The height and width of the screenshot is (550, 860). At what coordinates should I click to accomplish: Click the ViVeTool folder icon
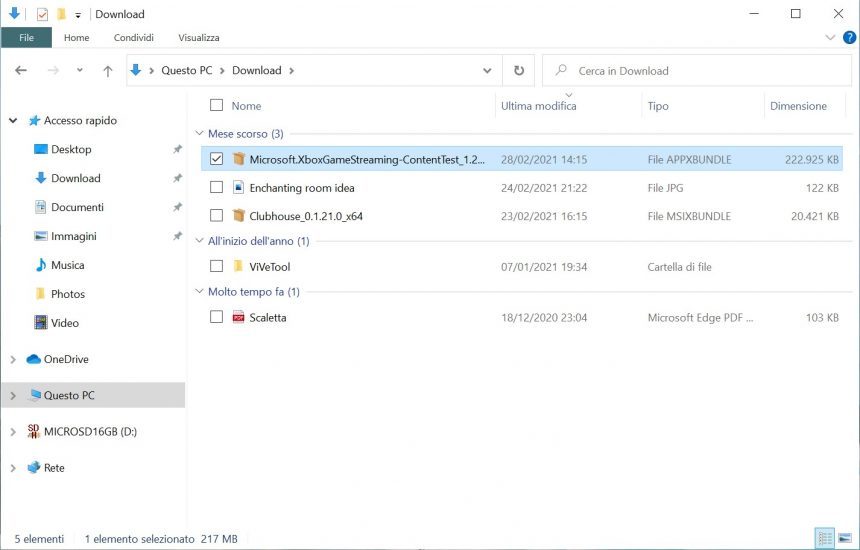[239, 266]
